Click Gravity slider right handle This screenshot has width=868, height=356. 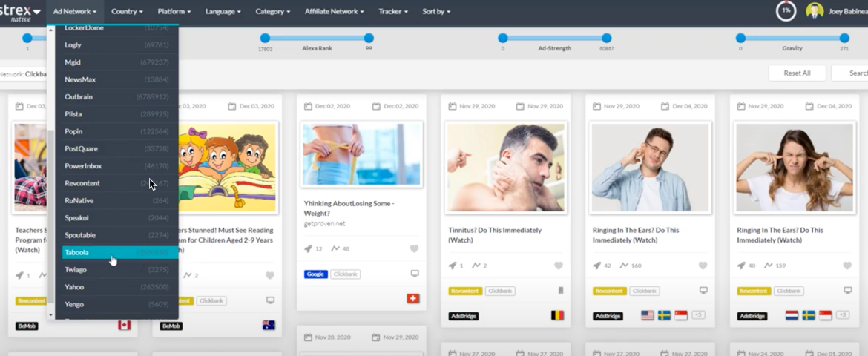[844, 39]
